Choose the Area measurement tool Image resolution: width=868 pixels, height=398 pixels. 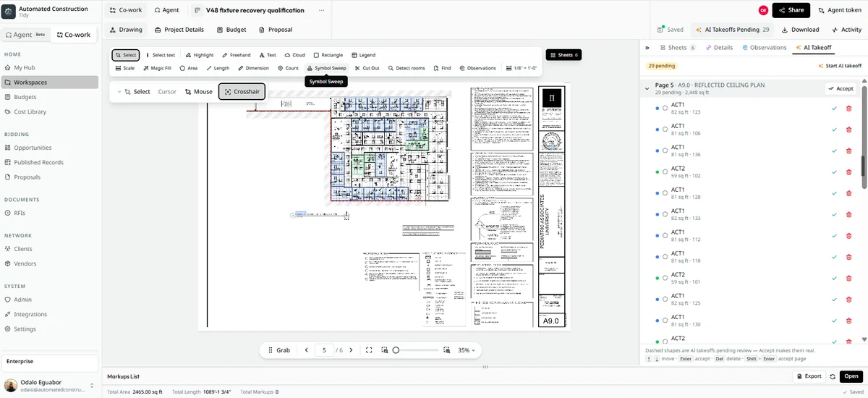188,68
